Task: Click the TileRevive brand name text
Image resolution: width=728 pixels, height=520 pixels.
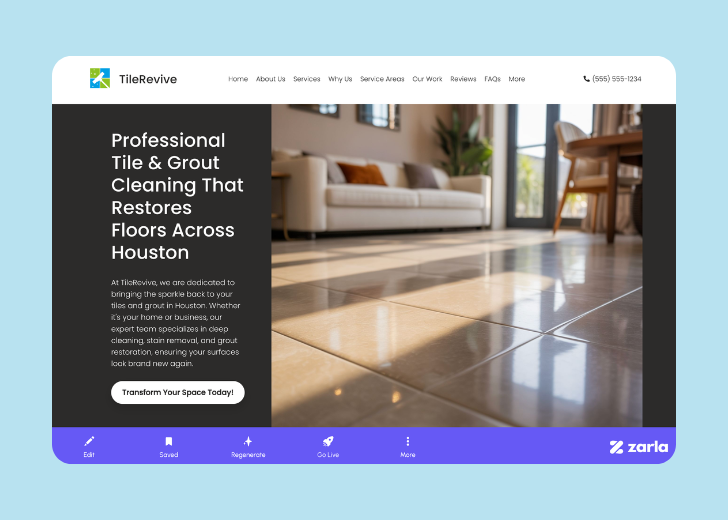Action: pyautogui.click(x=147, y=79)
